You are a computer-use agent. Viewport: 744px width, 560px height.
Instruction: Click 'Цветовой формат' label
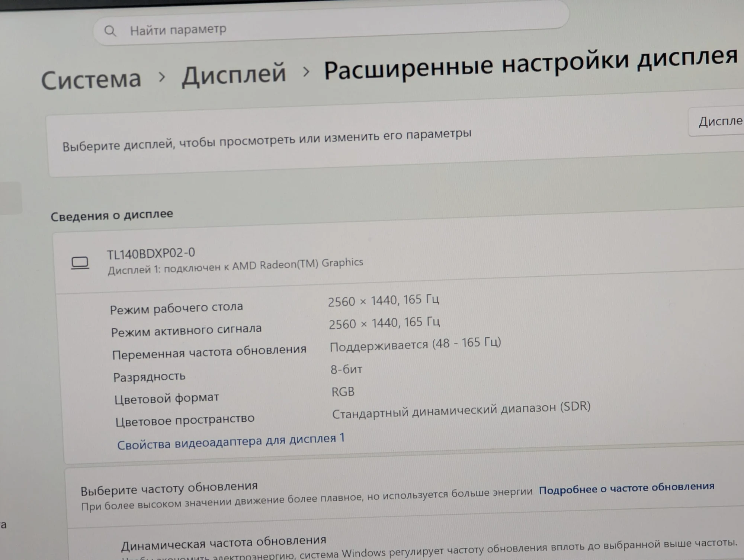[167, 398]
